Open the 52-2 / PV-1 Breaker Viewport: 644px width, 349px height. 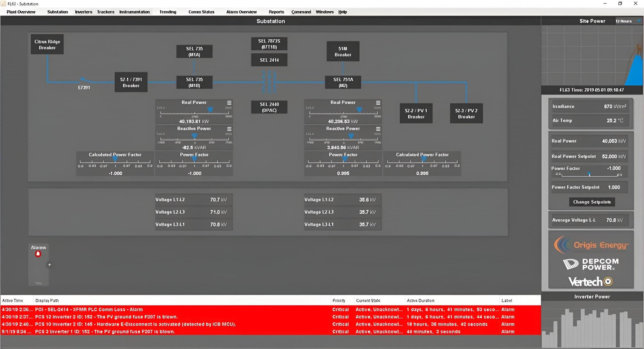click(416, 113)
